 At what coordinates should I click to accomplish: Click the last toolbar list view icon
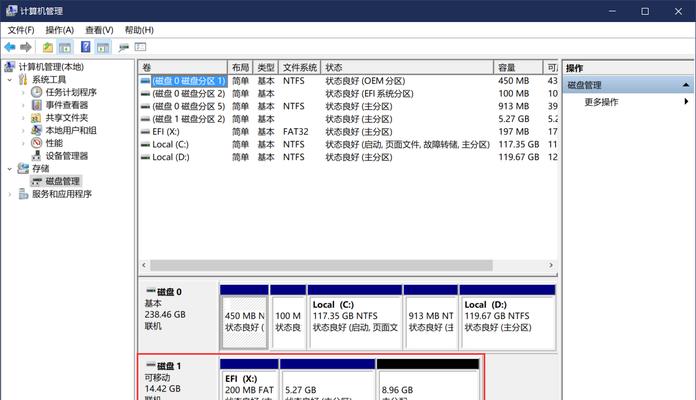tap(141, 47)
